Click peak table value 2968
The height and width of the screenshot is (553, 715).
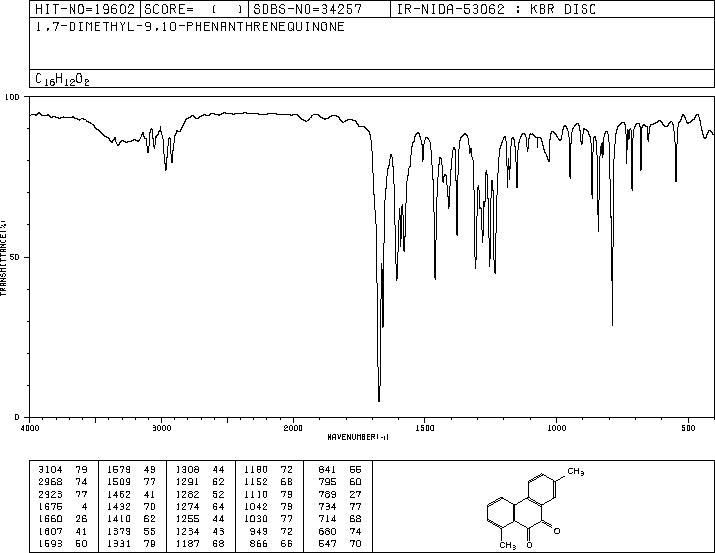pyautogui.click(x=50, y=482)
